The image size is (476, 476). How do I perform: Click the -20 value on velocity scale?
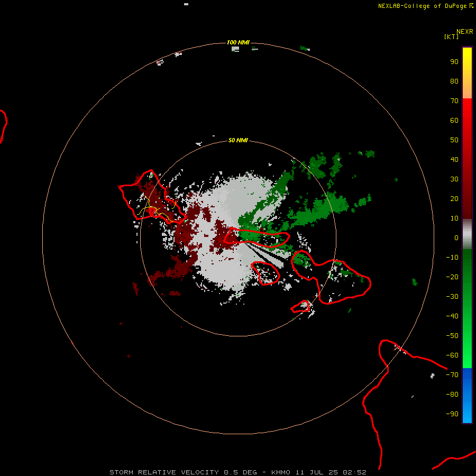(452, 277)
